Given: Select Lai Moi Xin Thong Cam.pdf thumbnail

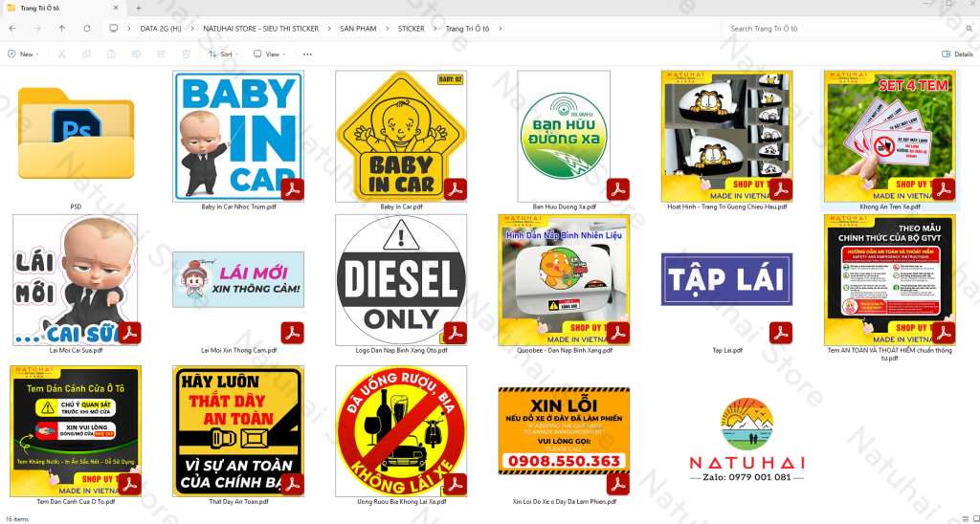Looking at the screenshot, I should [x=238, y=280].
